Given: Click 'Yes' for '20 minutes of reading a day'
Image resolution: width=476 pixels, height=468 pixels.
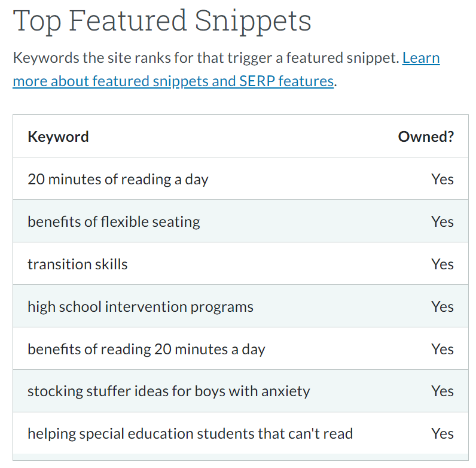Looking at the screenshot, I should (442, 179).
